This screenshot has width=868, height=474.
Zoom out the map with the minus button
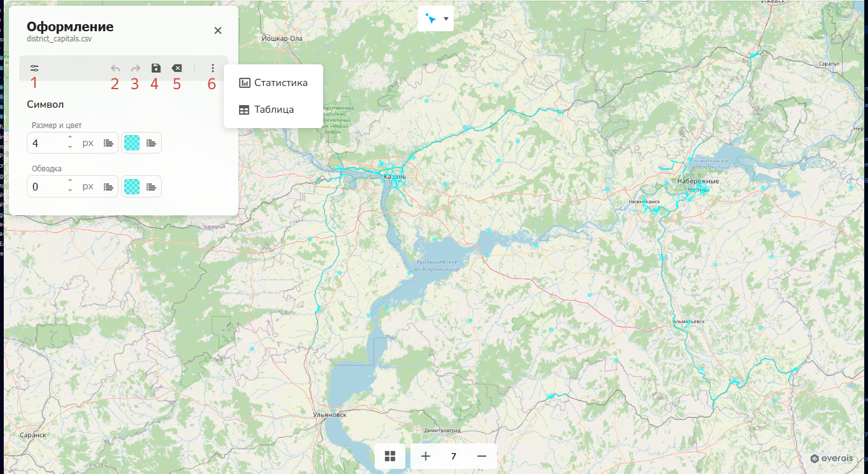[x=482, y=456]
